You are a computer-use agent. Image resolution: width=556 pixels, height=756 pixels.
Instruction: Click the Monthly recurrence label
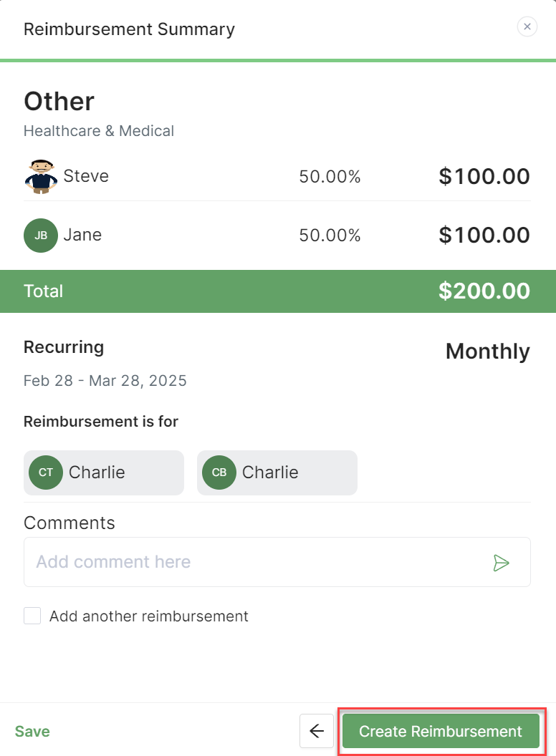coord(487,352)
